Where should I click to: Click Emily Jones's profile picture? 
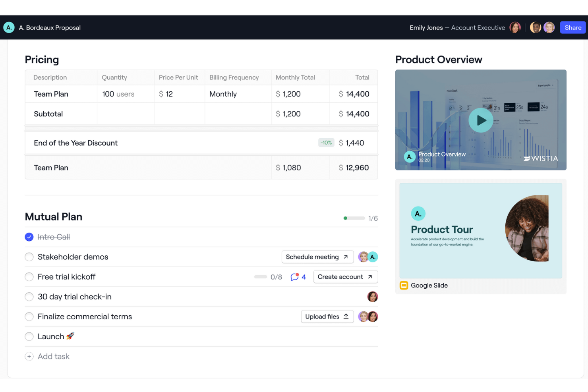(515, 27)
